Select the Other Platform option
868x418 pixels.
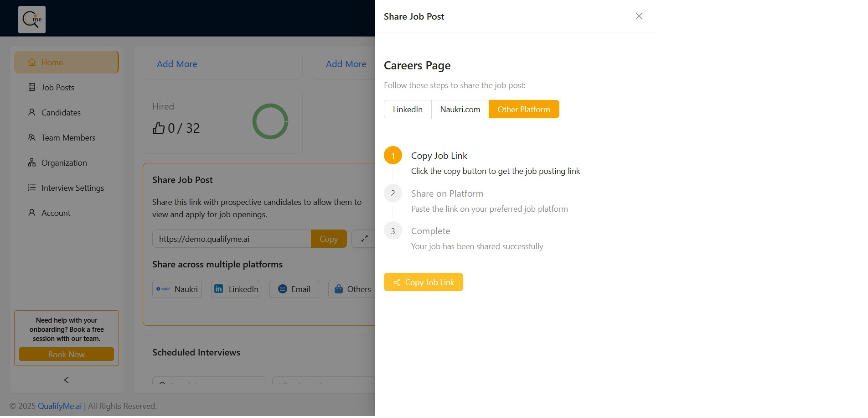click(523, 110)
